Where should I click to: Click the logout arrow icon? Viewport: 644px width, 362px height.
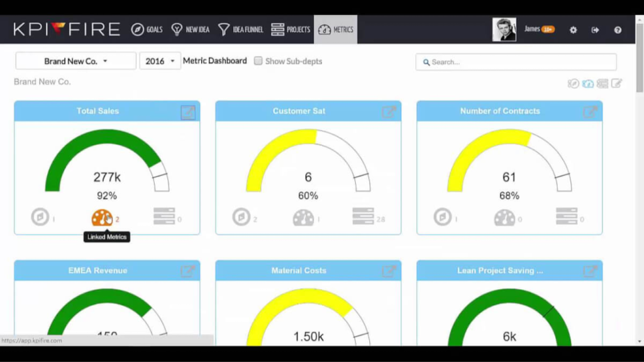click(595, 30)
